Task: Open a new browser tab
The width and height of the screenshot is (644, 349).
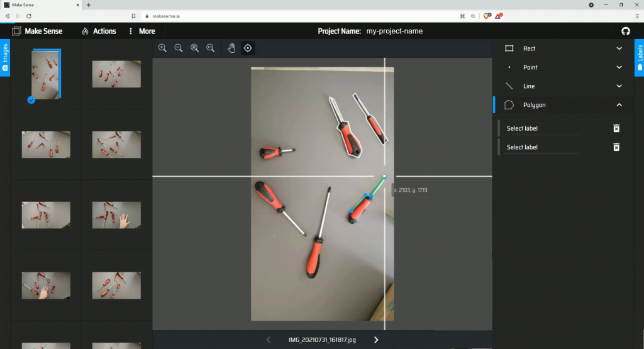Action: pos(88,5)
